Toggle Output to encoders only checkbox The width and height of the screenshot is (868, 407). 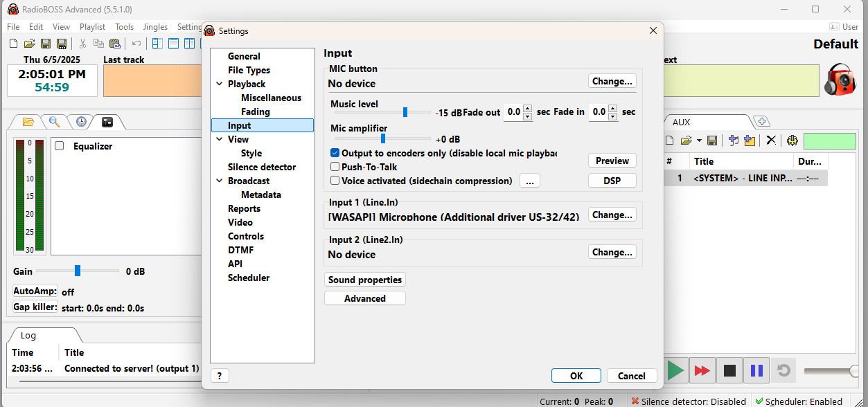point(335,153)
